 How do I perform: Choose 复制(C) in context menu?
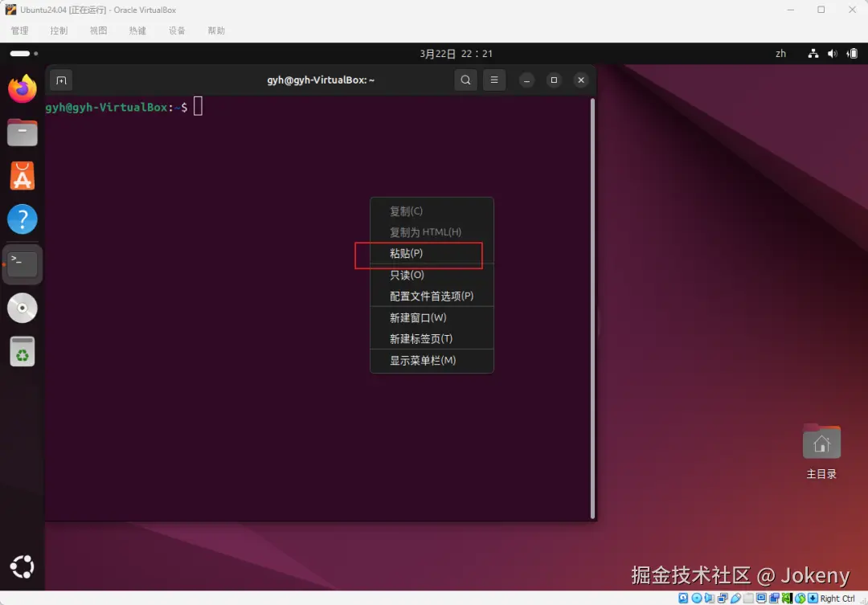point(432,211)
